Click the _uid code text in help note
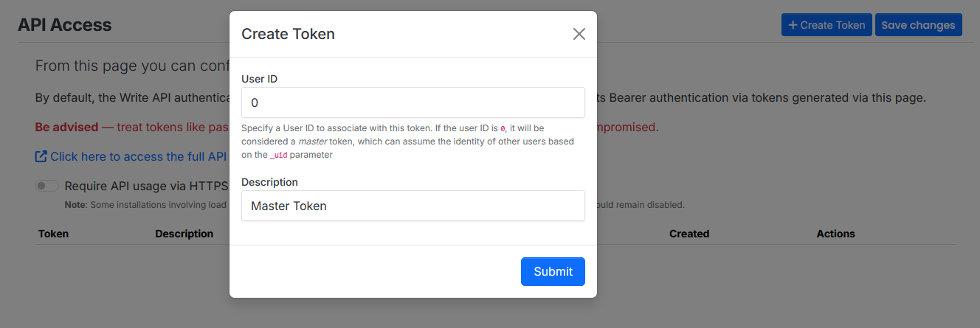 [278, 156]
